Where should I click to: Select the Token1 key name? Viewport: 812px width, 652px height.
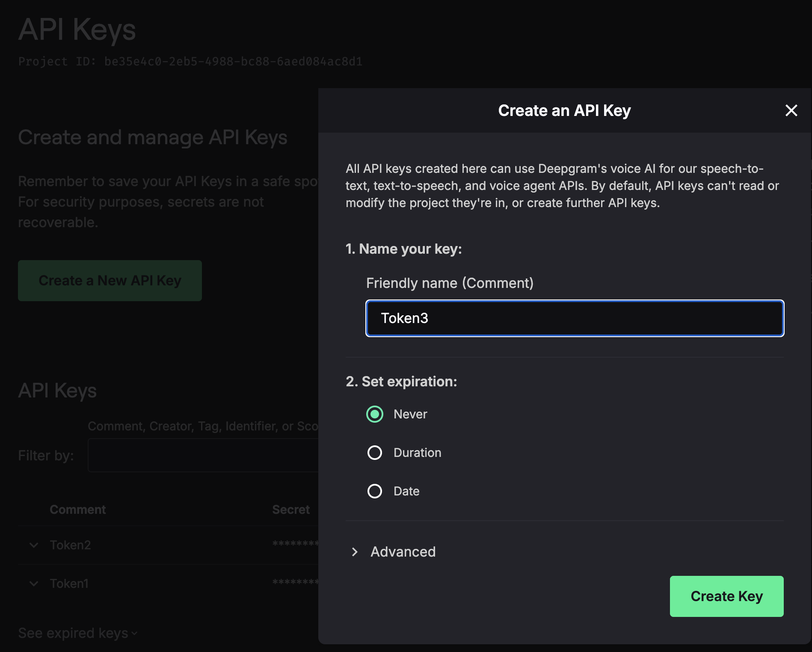pos(69,584)
